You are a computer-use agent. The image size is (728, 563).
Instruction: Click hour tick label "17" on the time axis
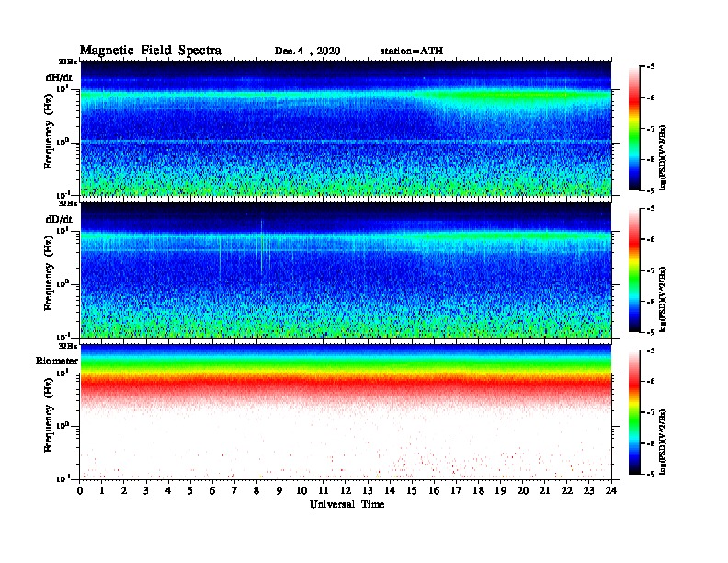pyautogui.click(x=456, y=490)
